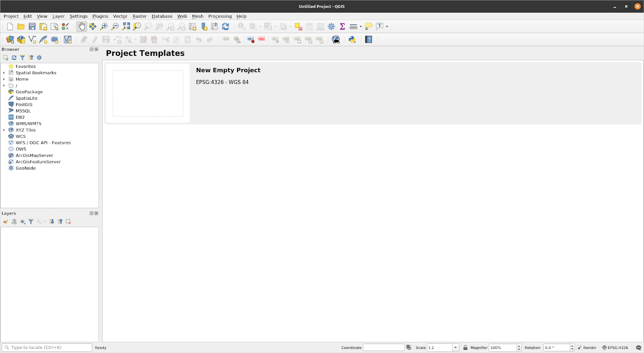This screenshot has height=353, width=644.
Task: Select the Text Annotation tool
Action: coord(380,27)
